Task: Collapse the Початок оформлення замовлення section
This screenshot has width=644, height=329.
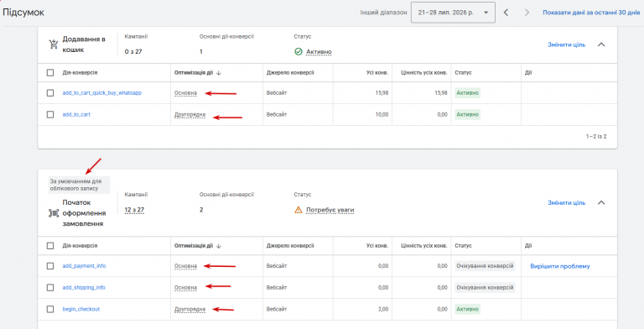Action: pos(601,203)
